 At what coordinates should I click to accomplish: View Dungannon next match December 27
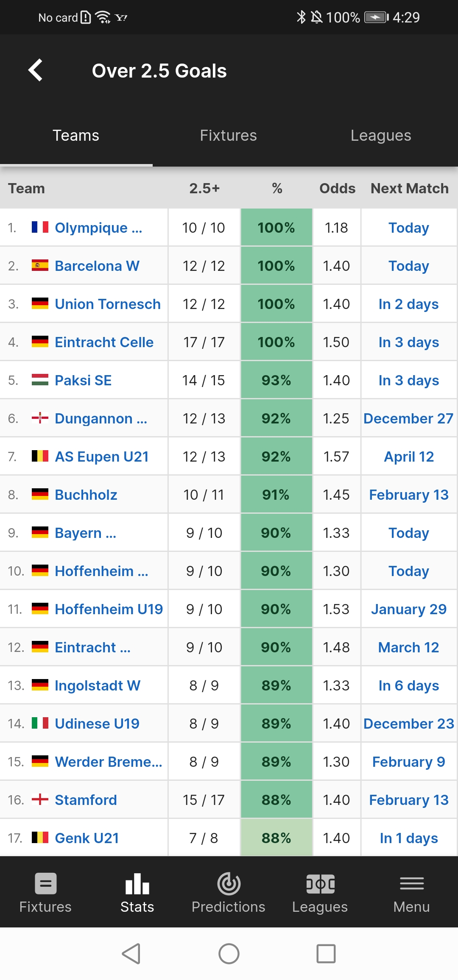(409, 418)
